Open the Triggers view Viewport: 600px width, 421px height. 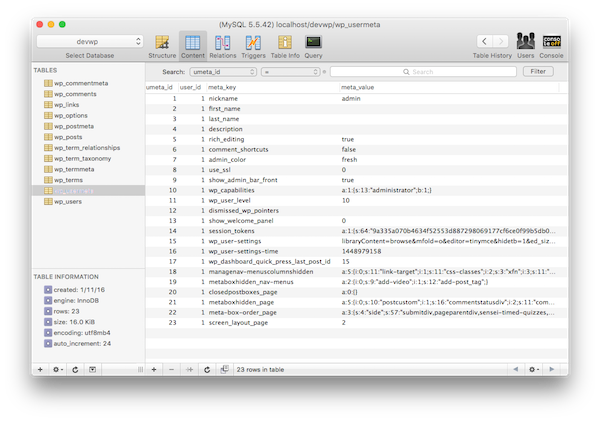click(x=254, y=44)
